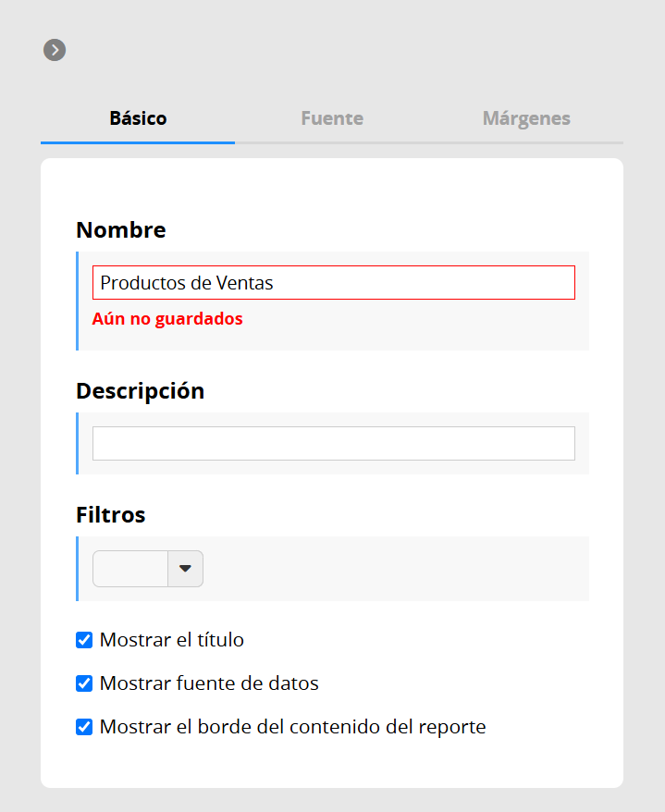Open the Fuente tab

(x=332, y=118)
